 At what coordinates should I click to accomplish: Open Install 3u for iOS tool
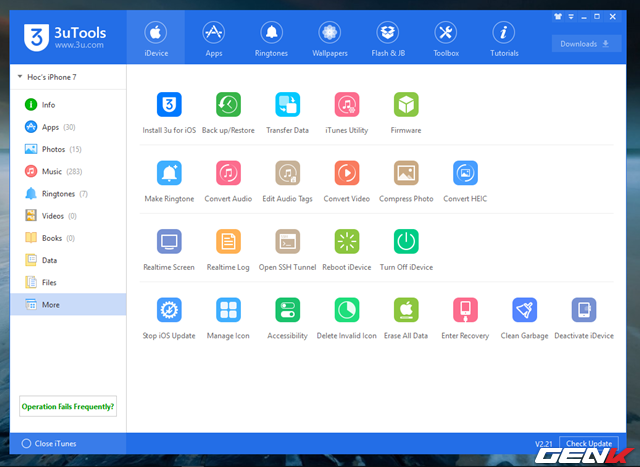169,105
